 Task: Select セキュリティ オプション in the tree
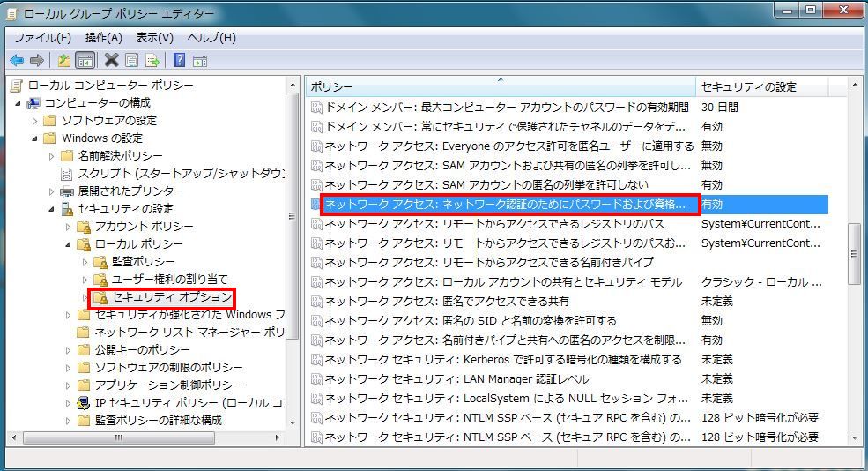[172, 297]
